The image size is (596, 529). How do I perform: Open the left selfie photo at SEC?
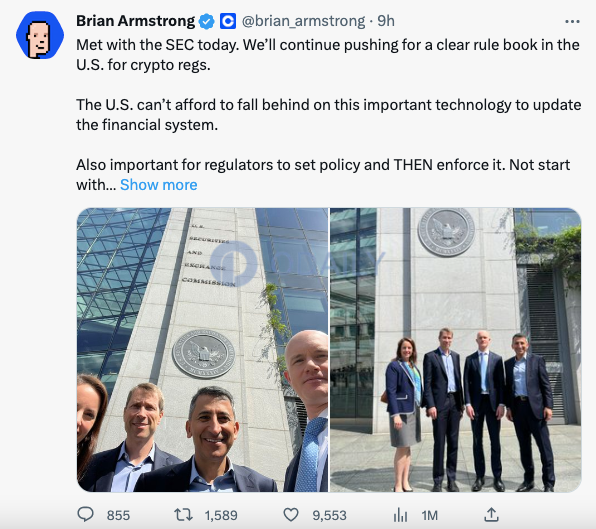[x=202, y=350]
